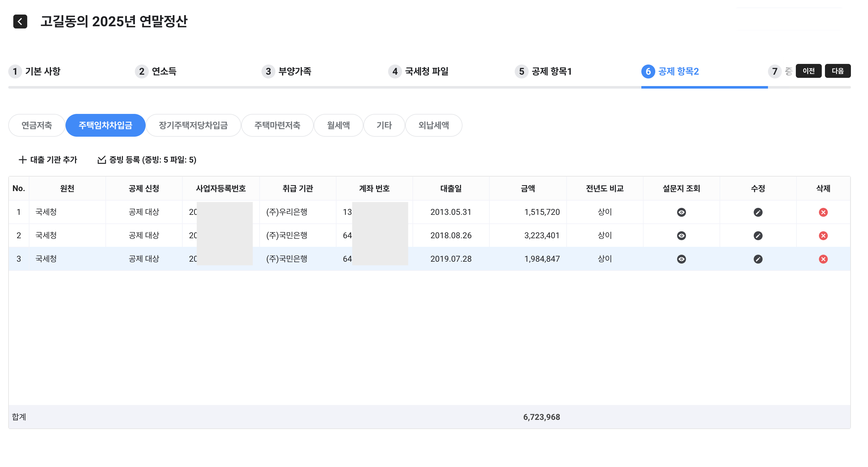Delete row 1 with the red X
Image resolution: width=868 pixels, height=467 pixels.
pyautogui.click(x=823, y=212)
